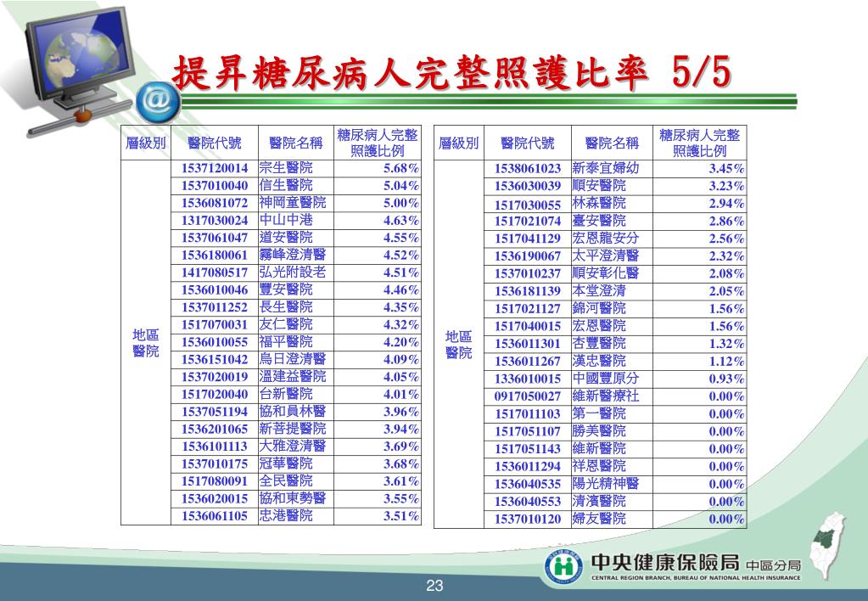Select hospital name 長生醫院
The height and width of the screenshot is (601, 868).
coord(286,307)
